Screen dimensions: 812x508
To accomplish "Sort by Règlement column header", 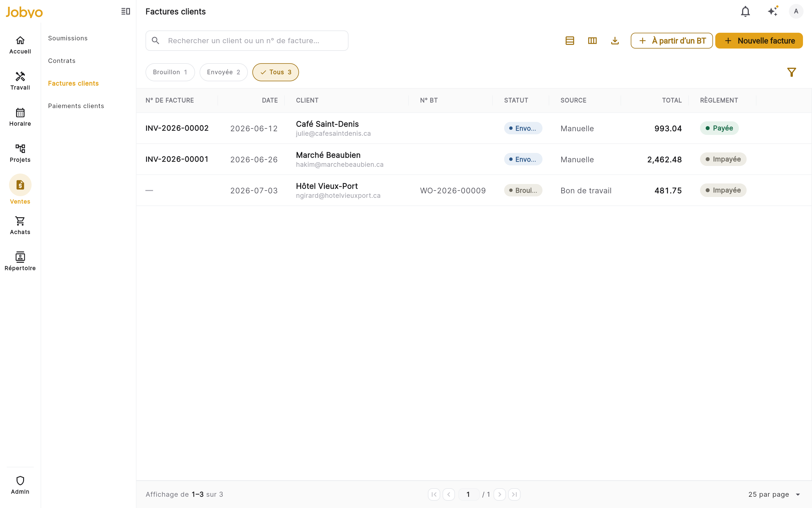I will point(719,100).
